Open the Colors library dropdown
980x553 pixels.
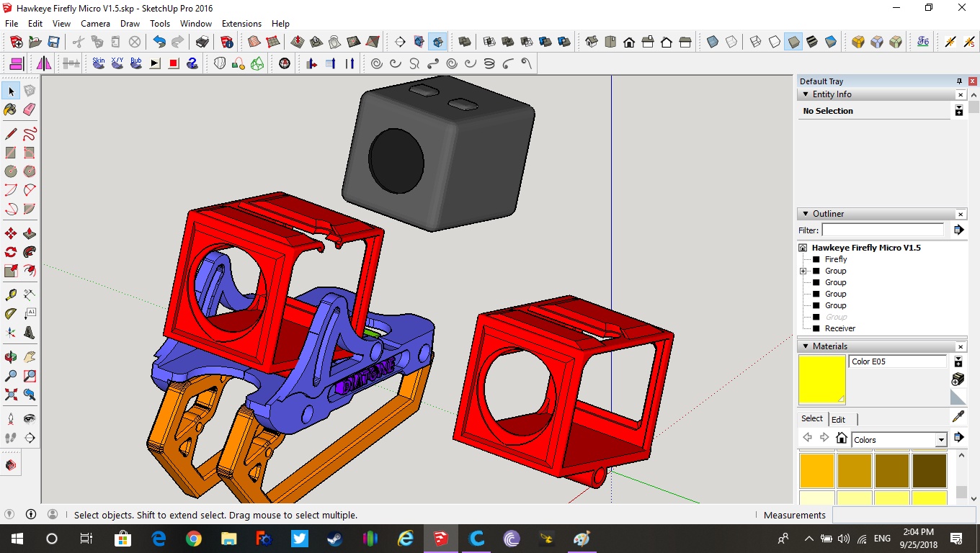[941, 440]
